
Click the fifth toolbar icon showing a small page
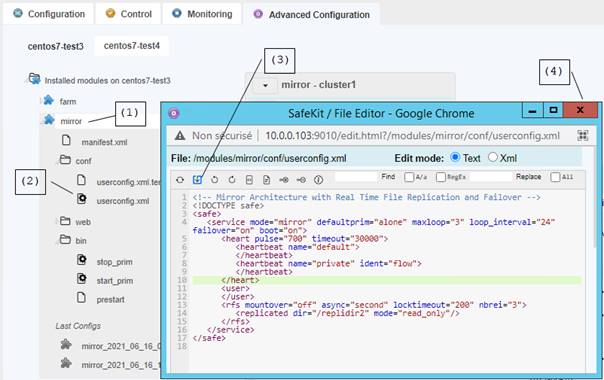point(249,180)
